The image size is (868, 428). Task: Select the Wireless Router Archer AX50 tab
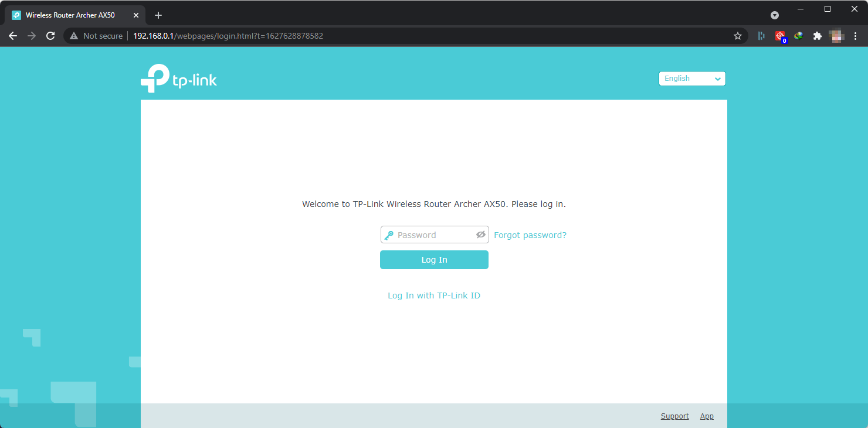point(75,15)
